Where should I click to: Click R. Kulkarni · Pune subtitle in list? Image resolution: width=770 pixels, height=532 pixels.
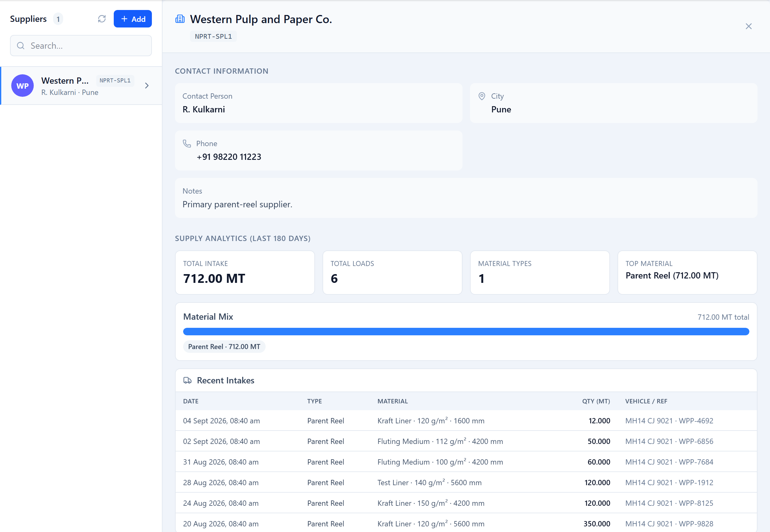(x=70, y=93)
